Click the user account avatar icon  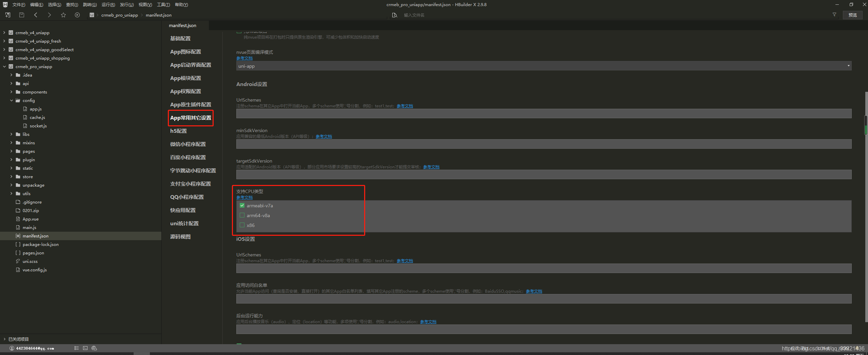(12, 348)
